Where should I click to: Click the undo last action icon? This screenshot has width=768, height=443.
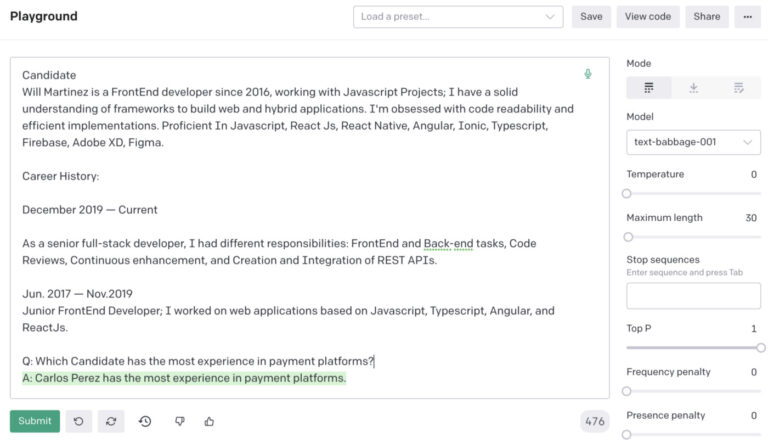tap(78, 421)
